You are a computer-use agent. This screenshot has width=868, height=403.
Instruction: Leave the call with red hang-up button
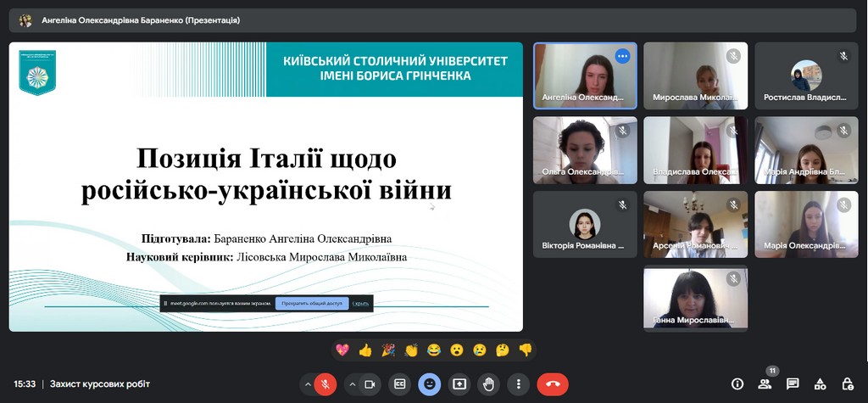tap(553, 384)
